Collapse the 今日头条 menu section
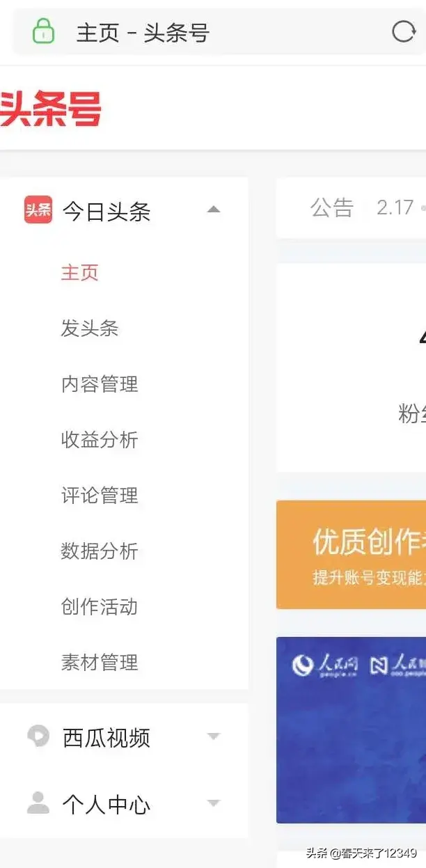The image size is (426, 868). point(214,210)
